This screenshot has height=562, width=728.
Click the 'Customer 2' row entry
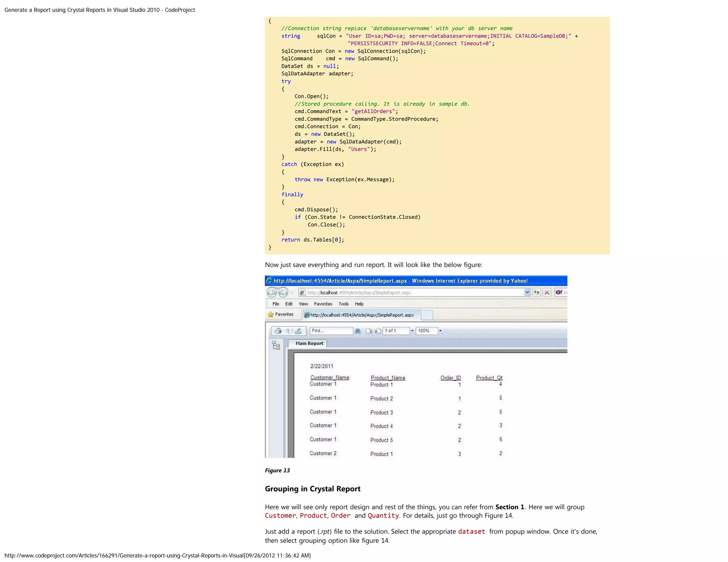point(323,453)
